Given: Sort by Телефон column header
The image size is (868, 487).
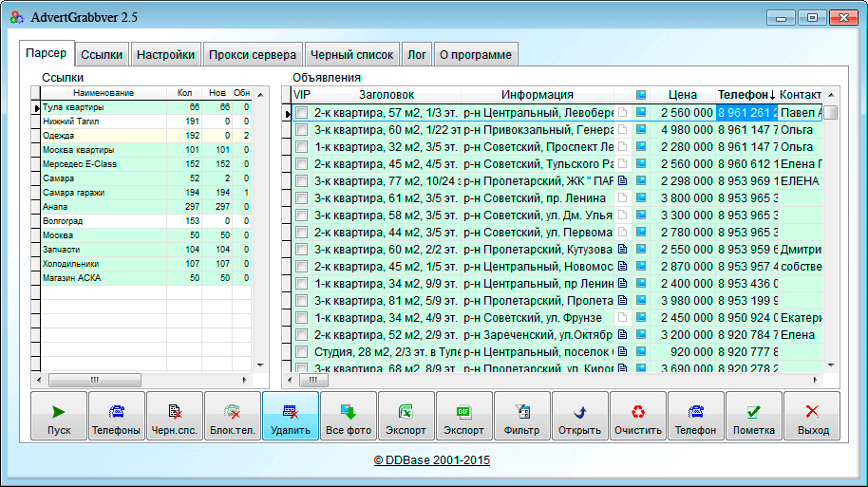Looking at the screenshot, I should click(746, 95).
